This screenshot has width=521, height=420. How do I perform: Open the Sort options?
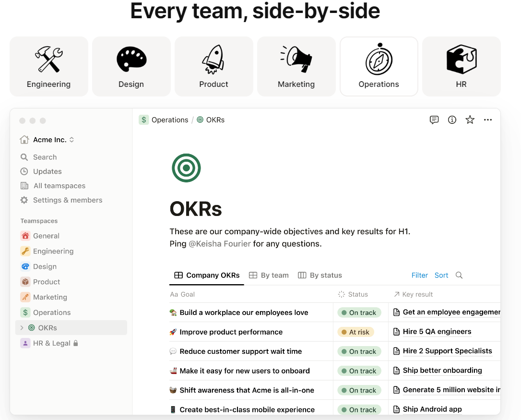coord(441,275)
